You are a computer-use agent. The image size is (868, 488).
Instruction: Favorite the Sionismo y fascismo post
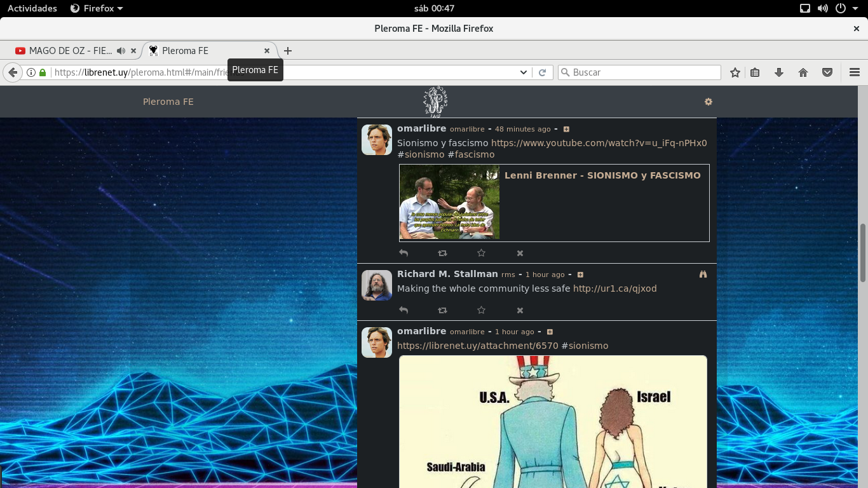[481, 253]
